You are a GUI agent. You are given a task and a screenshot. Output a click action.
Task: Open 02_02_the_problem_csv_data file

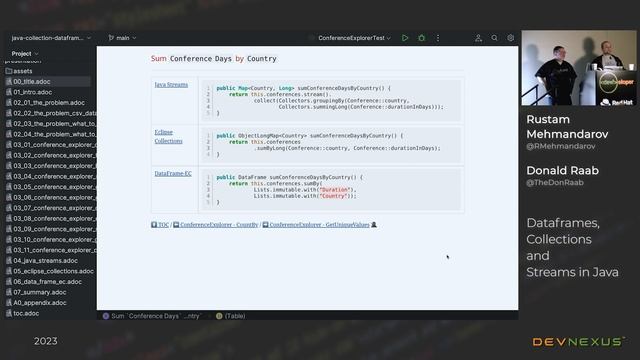[x=51, y=113]
